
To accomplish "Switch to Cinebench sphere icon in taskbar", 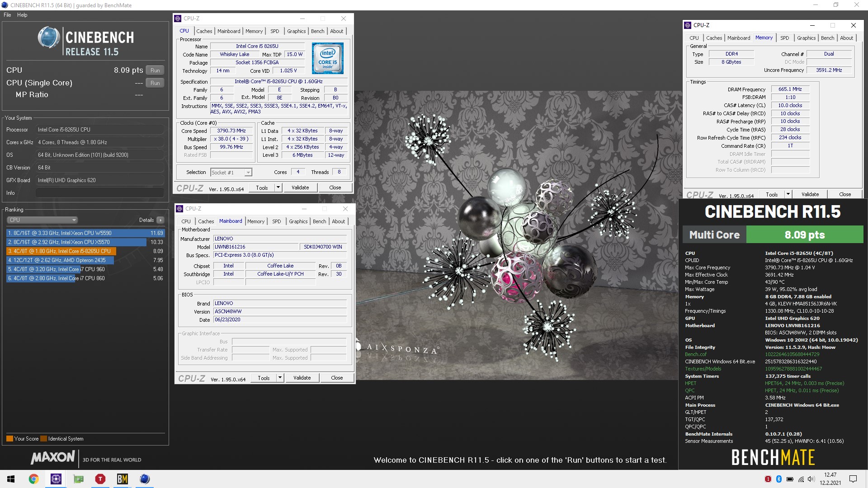I will coord(145,479).
